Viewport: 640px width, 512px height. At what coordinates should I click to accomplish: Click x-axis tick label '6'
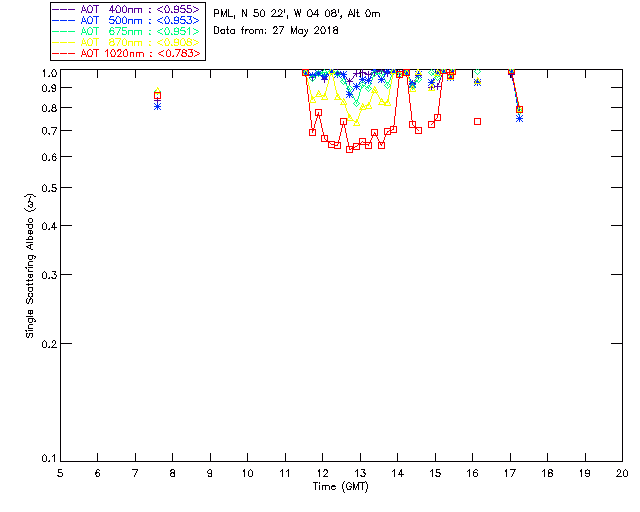coord(98,473)
